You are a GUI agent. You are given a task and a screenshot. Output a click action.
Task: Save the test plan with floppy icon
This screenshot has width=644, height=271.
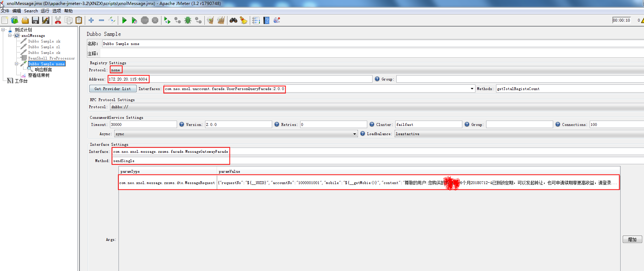(x=35, y=20)
